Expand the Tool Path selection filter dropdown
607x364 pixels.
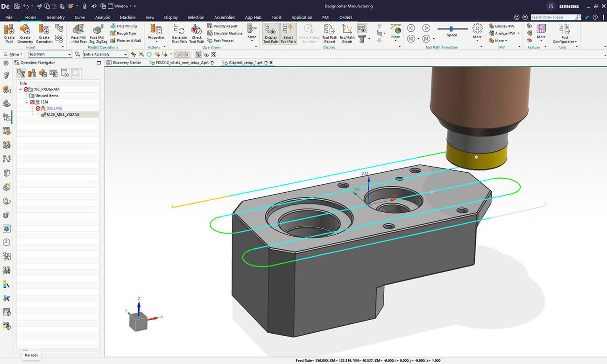coord(70,55)
